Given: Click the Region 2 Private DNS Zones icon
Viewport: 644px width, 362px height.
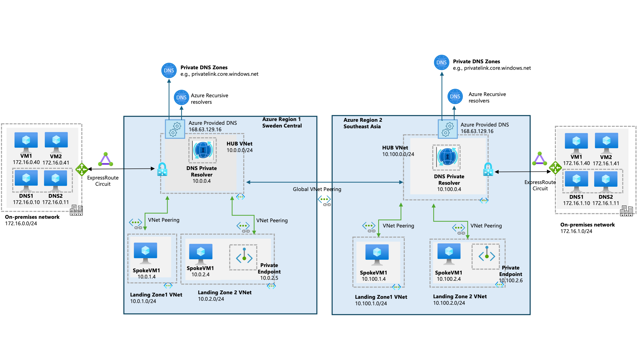Looking at the screenshot, I should 441,62.
